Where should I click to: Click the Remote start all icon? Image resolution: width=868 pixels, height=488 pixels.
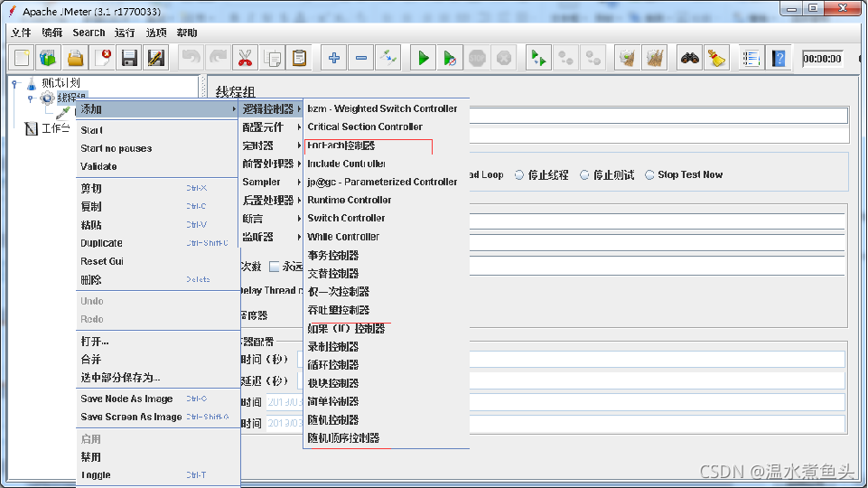click(x=538, y=58)
